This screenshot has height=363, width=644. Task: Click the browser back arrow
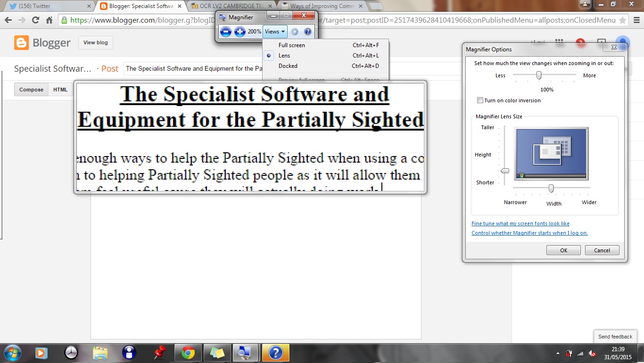[x=8, y=20]
